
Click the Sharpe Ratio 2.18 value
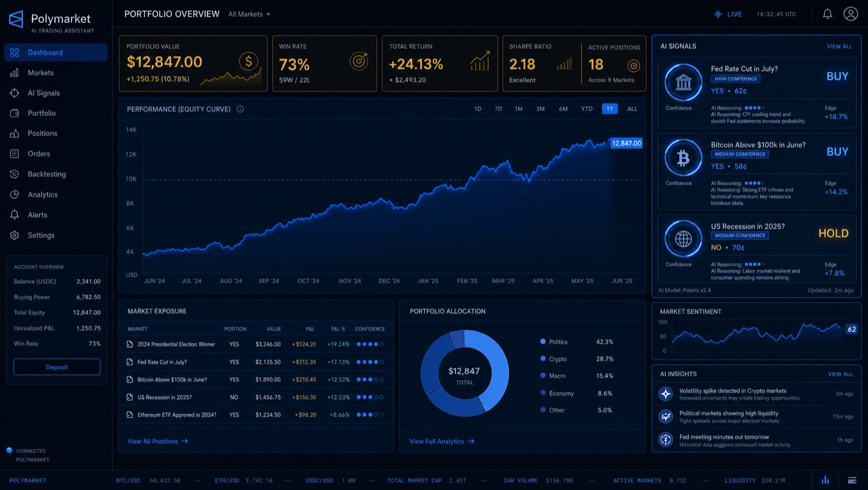pos(522,65)
